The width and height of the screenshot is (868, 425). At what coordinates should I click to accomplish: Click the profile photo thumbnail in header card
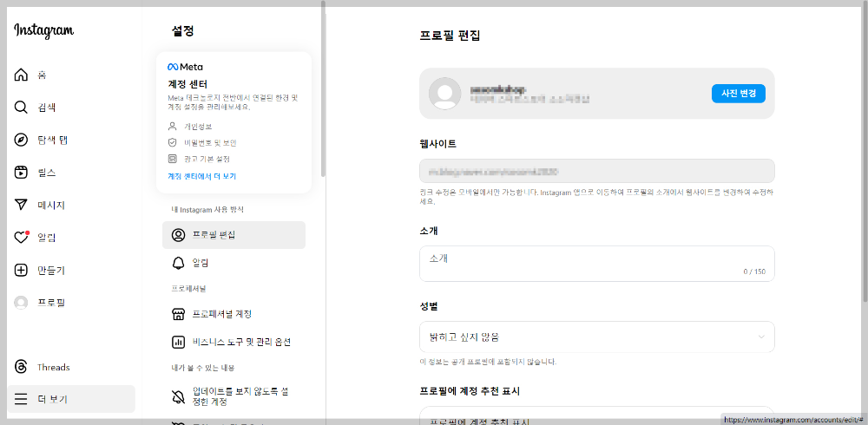[x=445, y=94]
